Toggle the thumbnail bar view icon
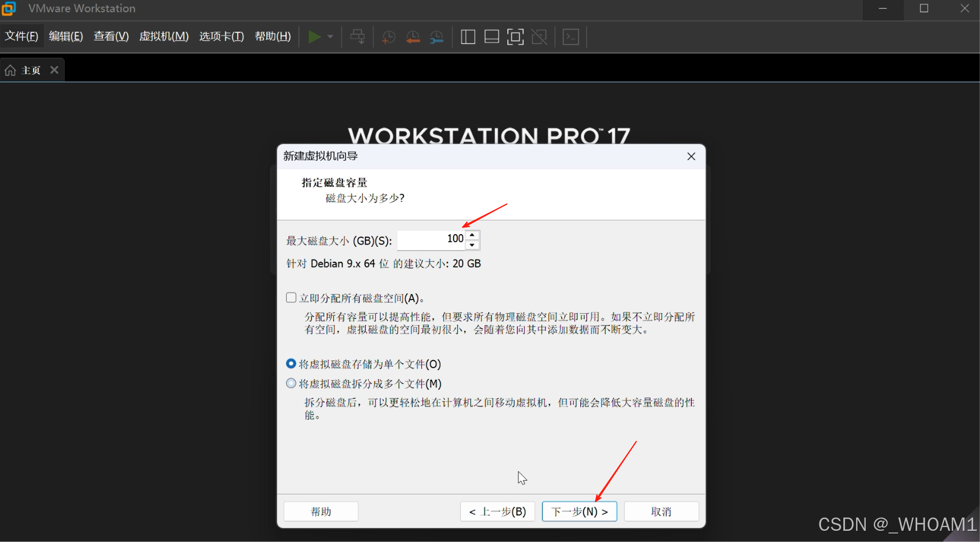This screenshot has height=542, width=980. tap(492, 37)
